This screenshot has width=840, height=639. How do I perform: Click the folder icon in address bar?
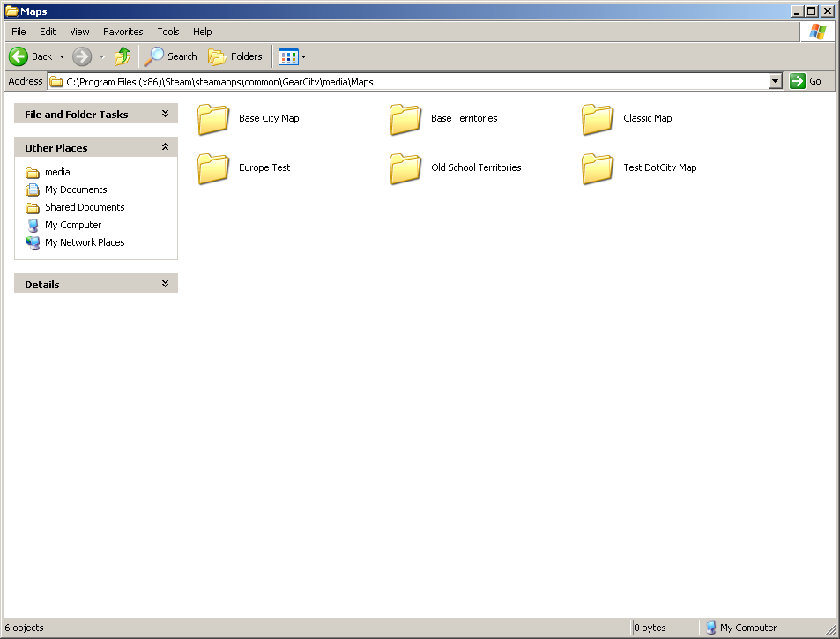pyautogui.click(x=56, y=81)
